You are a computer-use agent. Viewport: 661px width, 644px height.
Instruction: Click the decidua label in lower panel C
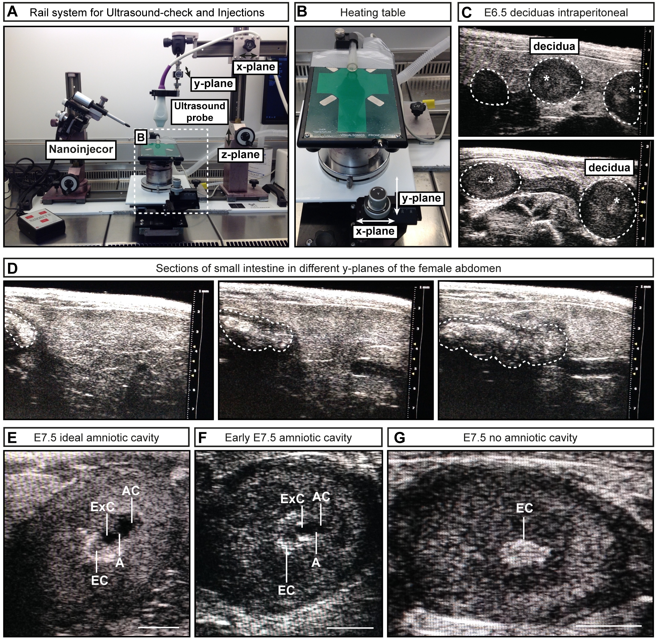pyautogui.click(x=609, y=168)
